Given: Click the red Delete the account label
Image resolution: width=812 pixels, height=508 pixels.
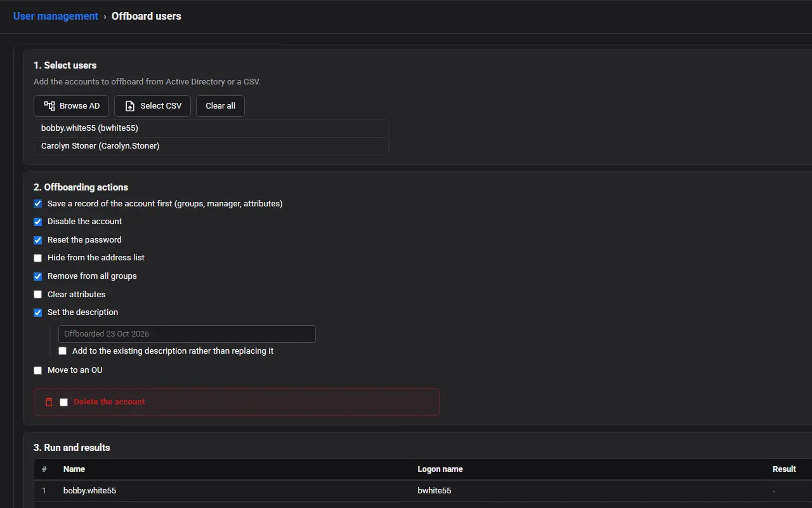Looking at the screenshot, I should pos(109,402).
